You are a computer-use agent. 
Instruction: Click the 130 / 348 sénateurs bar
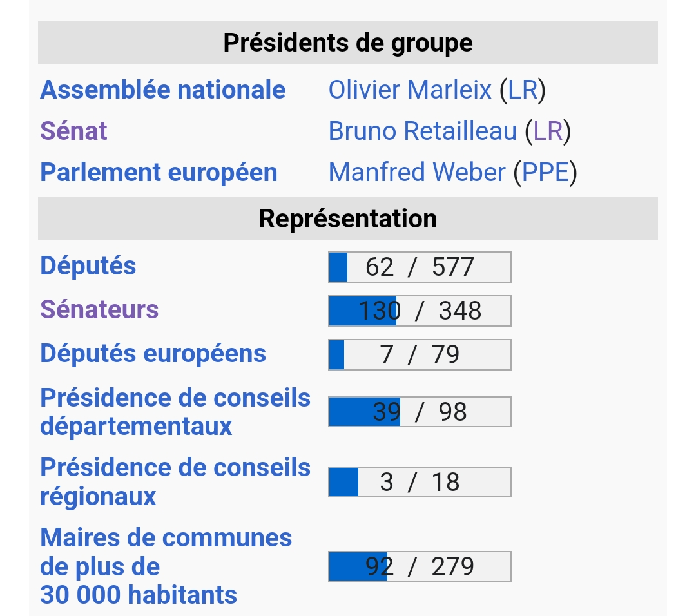coord(420,311)
